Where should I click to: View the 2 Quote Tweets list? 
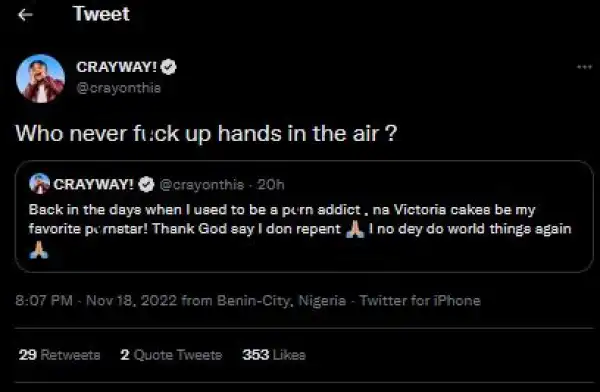click(x=171, y=355)
